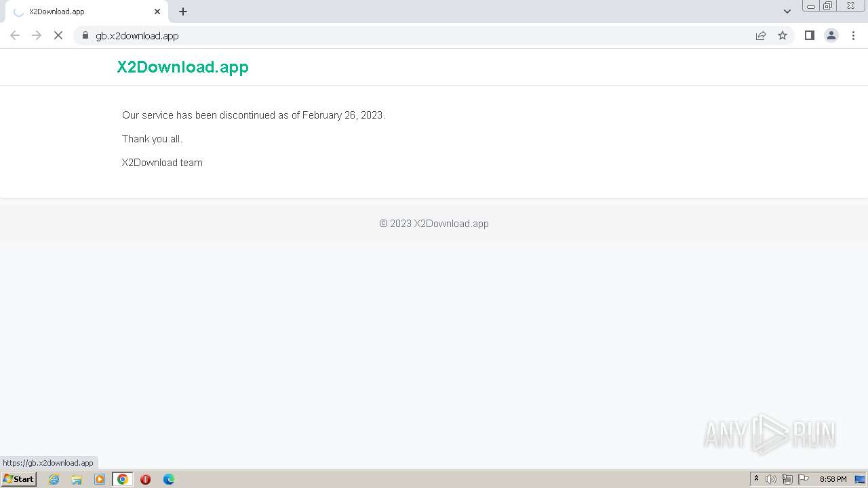The width and height of the screenshot is (868, 488).
Task: Open the Opera taskbar icon
Action: [x=145, y=479]
